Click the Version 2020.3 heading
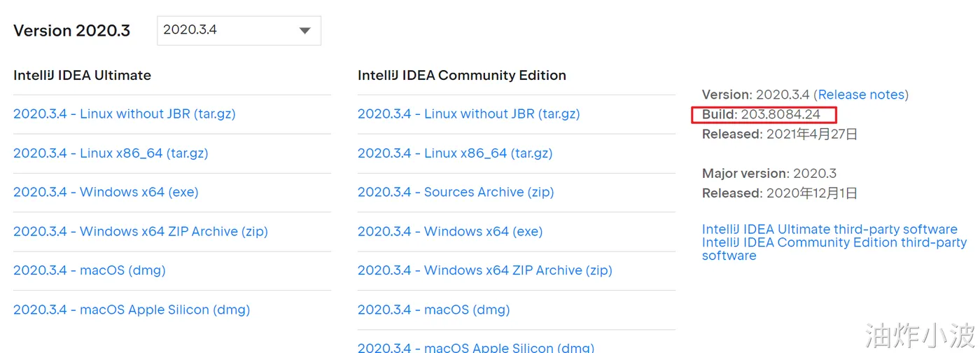Viewport: 980px width, 353px height. [72, 32]
